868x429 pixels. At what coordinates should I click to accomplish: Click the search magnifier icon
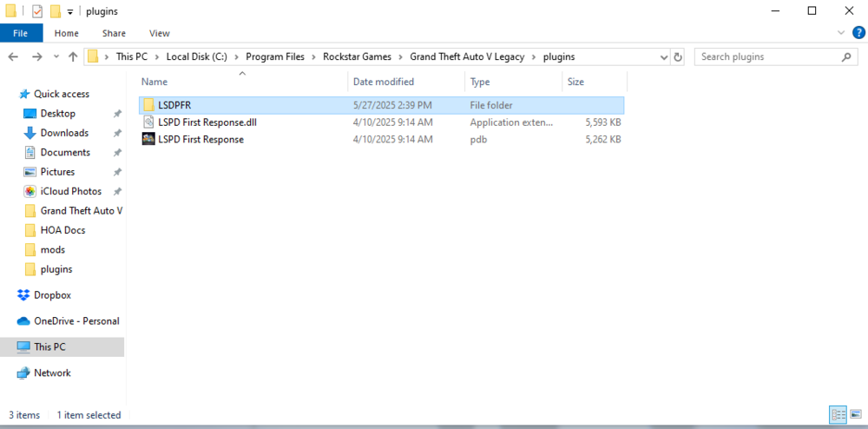[x=845, y=56]
